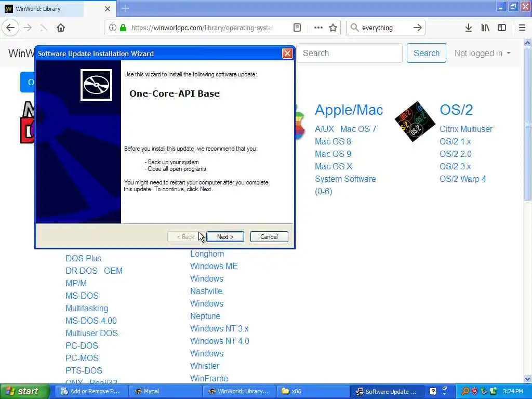Screen dimensions: 532x399
Task: Open the Mac OS X link
Action: (334, 167)
